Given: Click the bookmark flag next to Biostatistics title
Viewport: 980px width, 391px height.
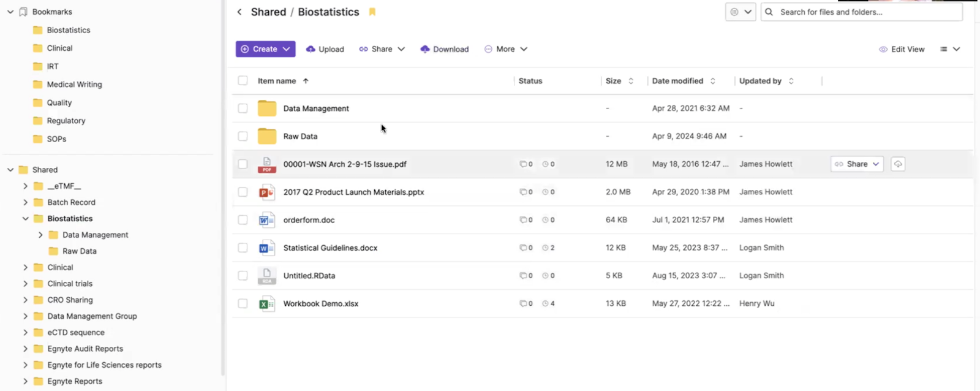Looking at the screenshot, I should pos(372,12).
